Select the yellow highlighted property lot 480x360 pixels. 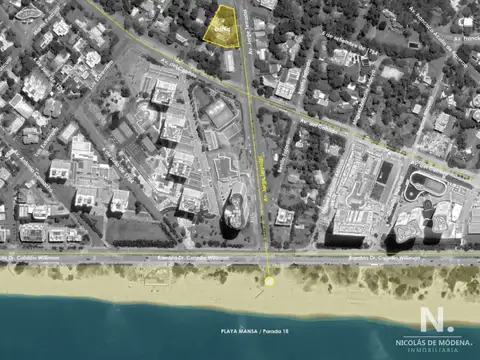(223, 27)
